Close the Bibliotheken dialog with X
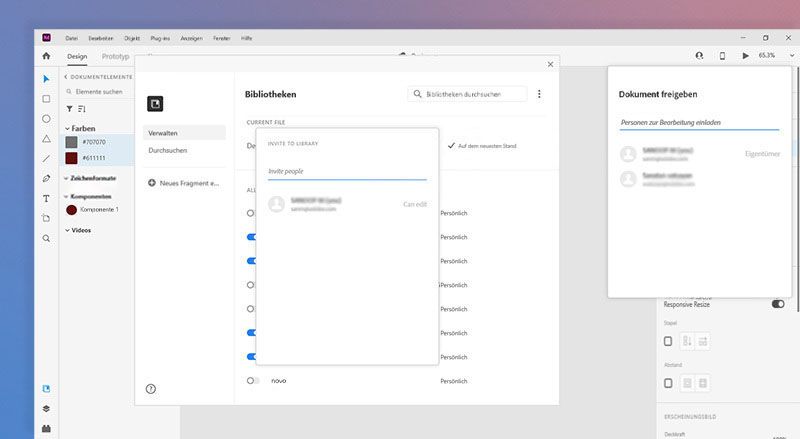This screenshot has height=439, width=800. 550,64
